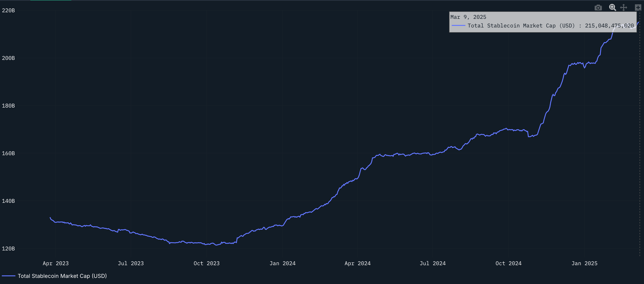Click the Jul 2023 x-axis label
Screen dimensions: 644x284
coord(131,263)
